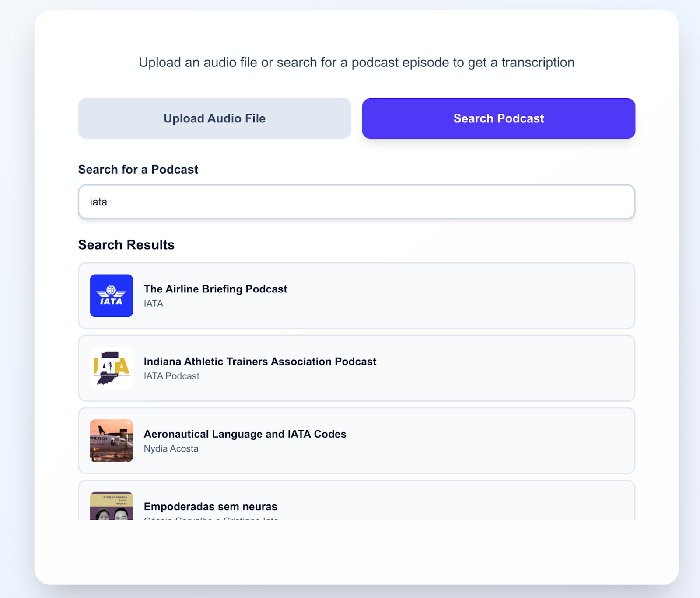Switch to the Upload Audio File tab
Image resolution: width=700 pixels, height=598 pixels.
point(214,118)
